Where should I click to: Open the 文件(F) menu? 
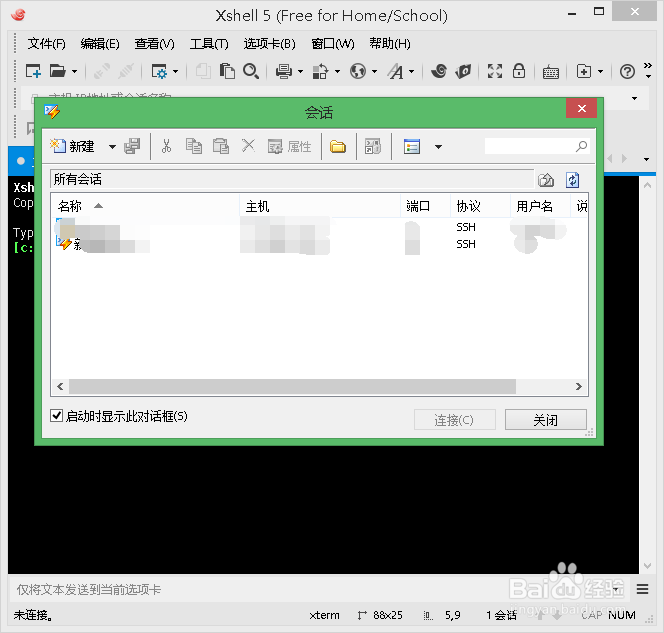point(47,44)
